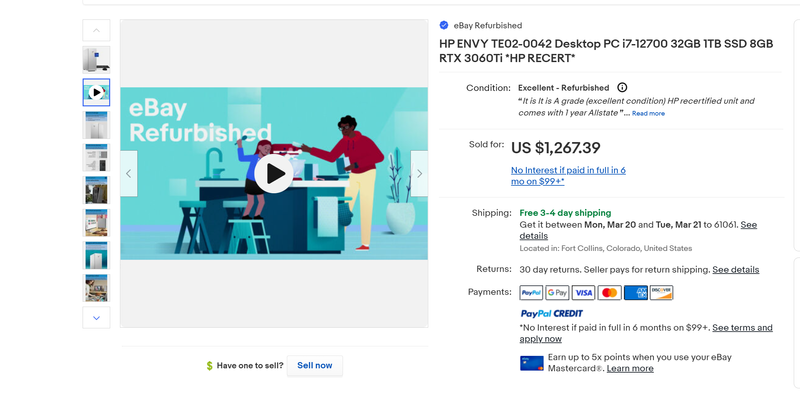Open returns See details link

tap(736, 269)
